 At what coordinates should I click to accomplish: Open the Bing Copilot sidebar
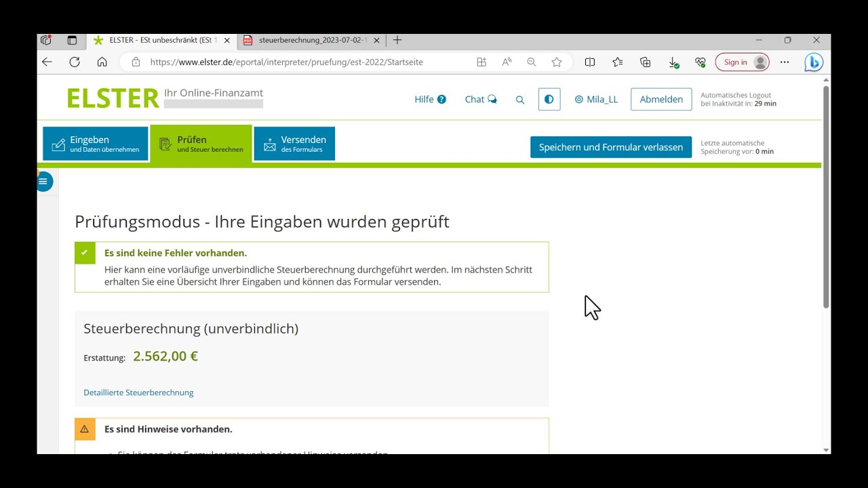coord(814,62)
